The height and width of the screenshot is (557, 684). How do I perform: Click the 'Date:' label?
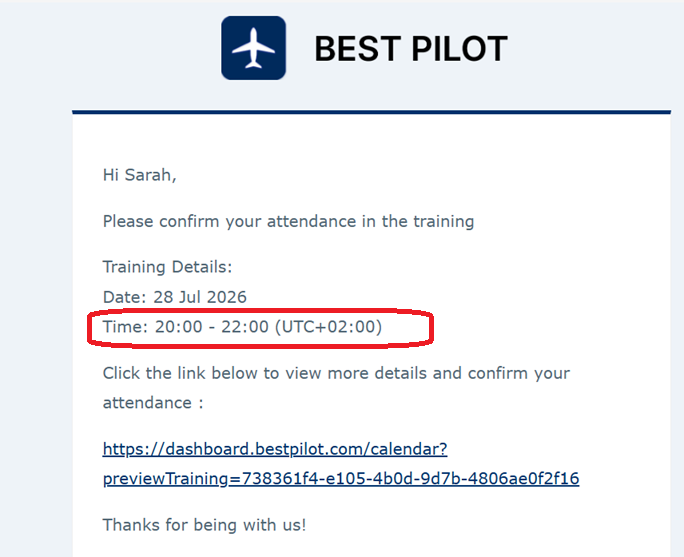point(125,297)
